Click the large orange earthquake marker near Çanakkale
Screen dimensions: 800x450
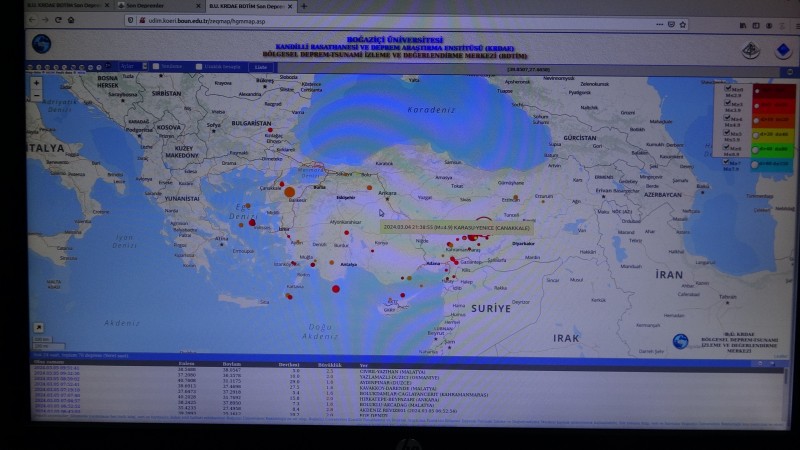(x=290, y=191)
